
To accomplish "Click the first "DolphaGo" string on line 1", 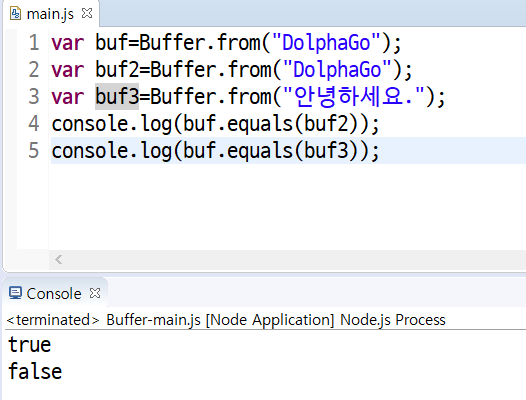I will (x=326, y=43).
